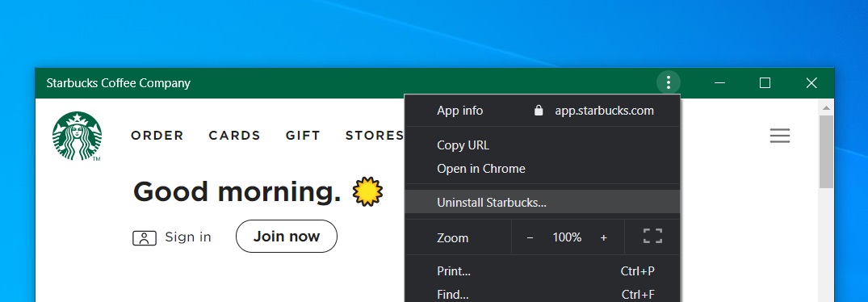The width and height of the screenshot is (868, 302).
Task: Click the Starbucks siren logo
Action: tap(77, 136)
